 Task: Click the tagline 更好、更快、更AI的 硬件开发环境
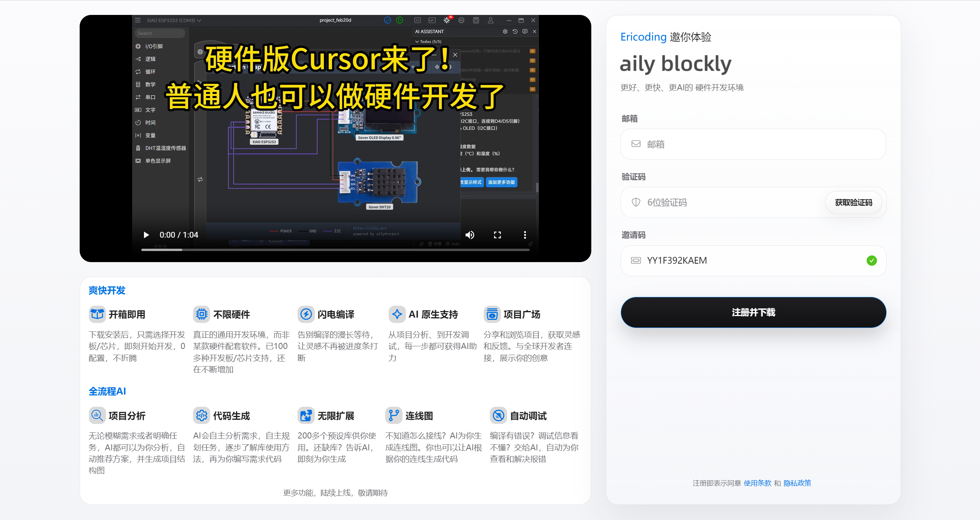point(682,87)
